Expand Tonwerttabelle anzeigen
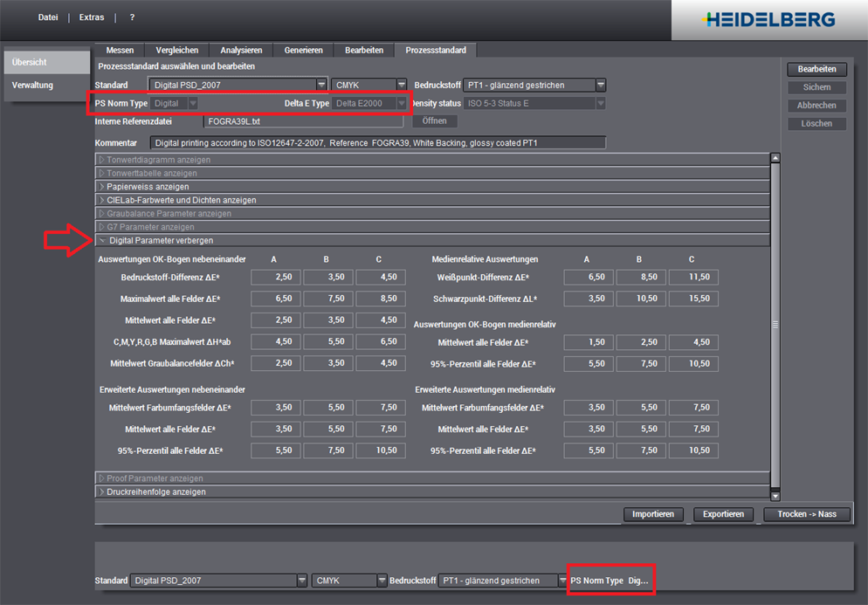The height and width of the screenshot is (605, 868). [x=432, y=173]
